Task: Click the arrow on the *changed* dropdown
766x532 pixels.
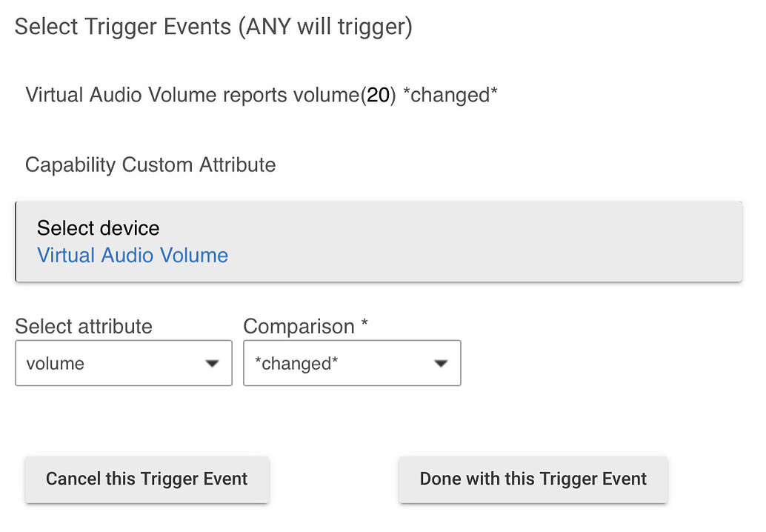Action: 441,364
